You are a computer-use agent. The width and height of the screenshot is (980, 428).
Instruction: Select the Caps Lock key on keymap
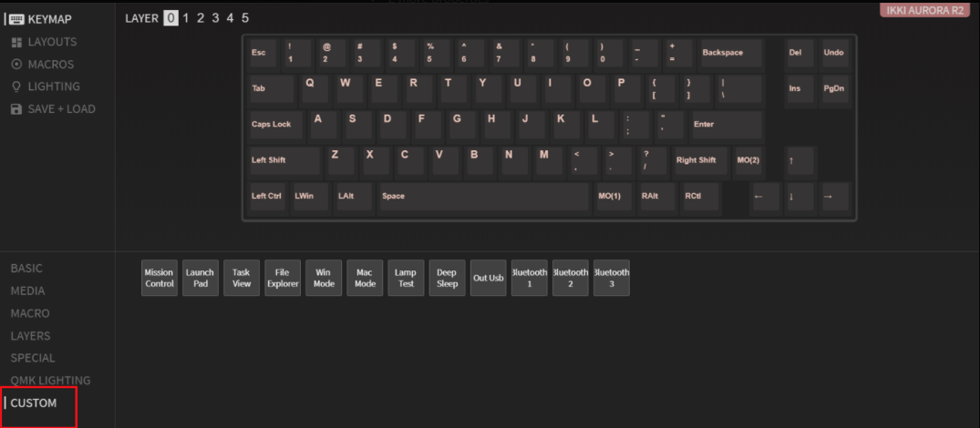click(x=275, y=125)
